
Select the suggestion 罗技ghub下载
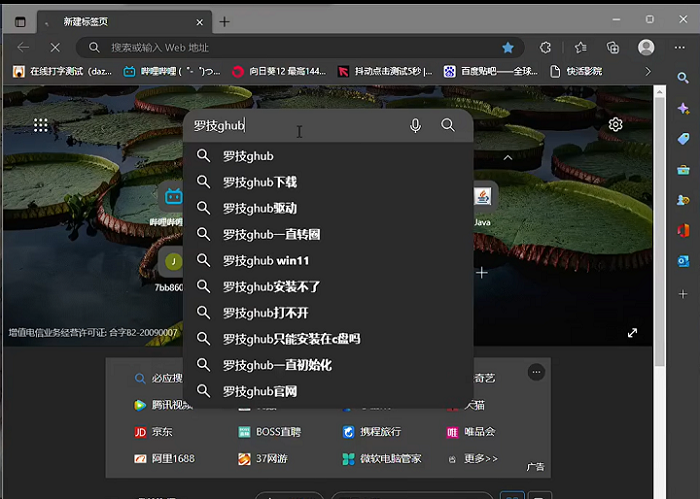coord(328,182)
